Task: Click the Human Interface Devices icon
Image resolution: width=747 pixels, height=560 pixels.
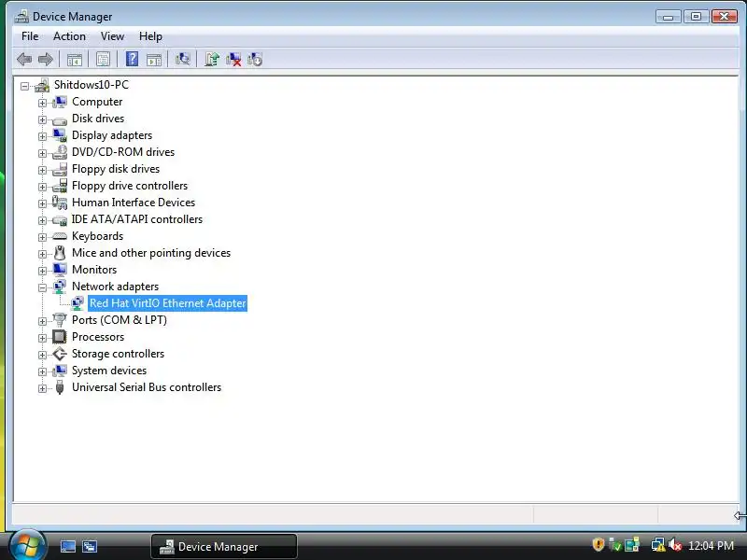Action: coord(60,203)
